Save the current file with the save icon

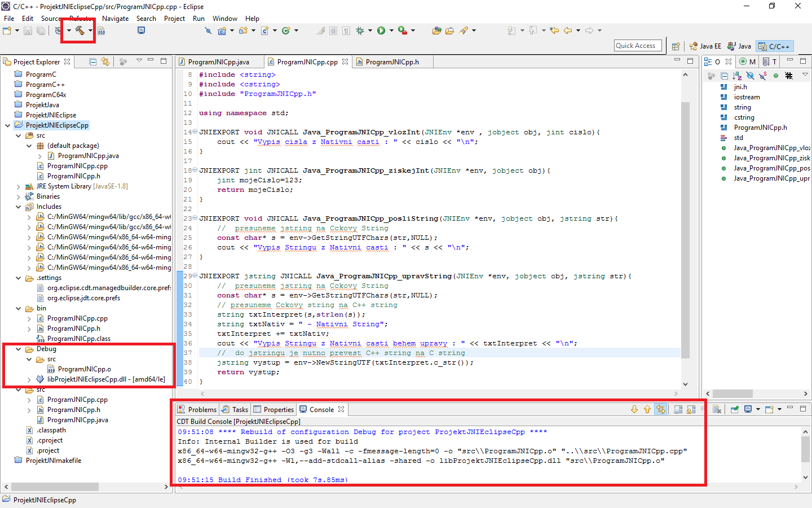coord(28,30)
